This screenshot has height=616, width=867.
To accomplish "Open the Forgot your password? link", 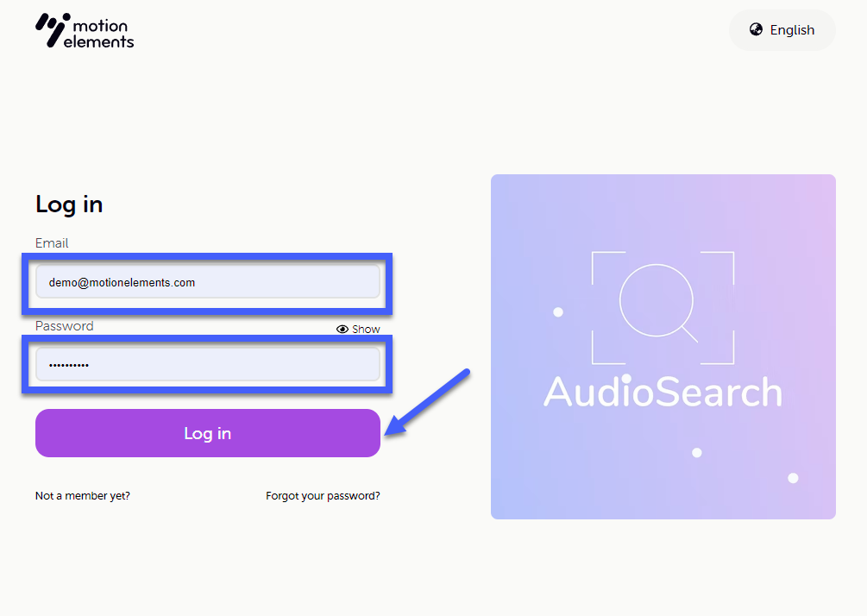I will 323,496.
